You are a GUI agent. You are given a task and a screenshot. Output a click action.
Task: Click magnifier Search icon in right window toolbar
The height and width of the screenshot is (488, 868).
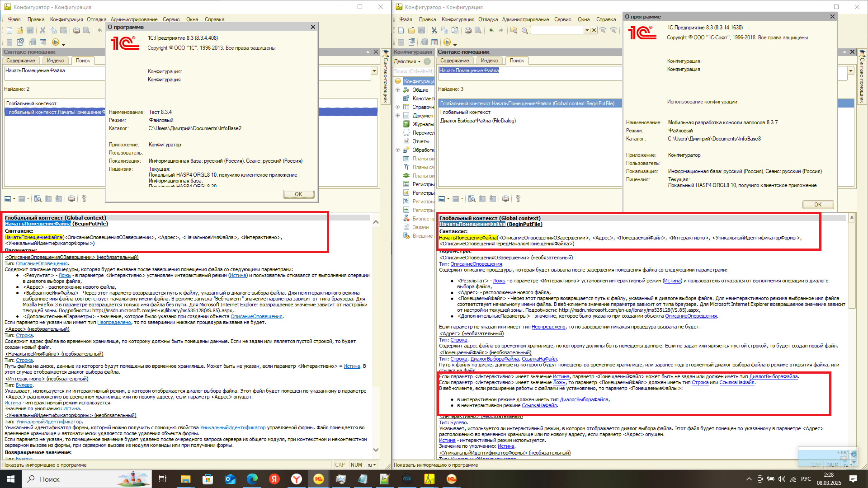tap(524, 30)
